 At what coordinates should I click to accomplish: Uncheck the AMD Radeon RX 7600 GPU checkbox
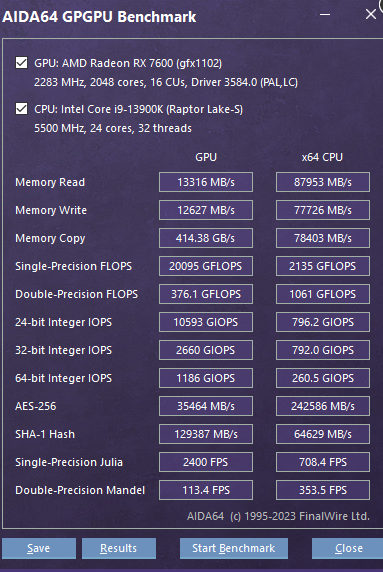[x=22, y=63]
